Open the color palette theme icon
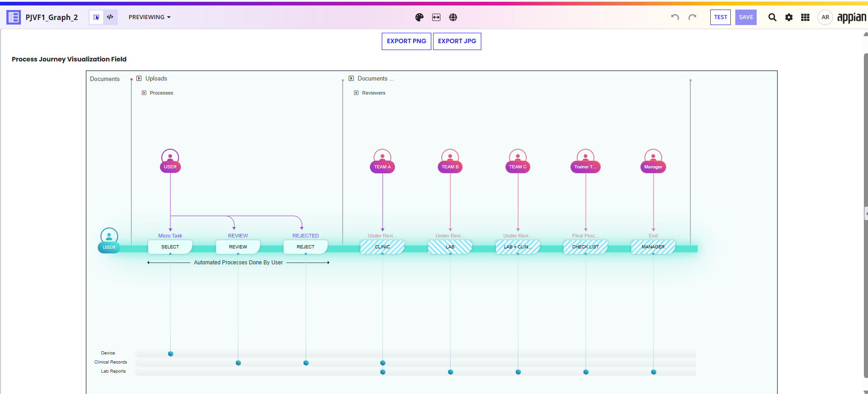 pyautogui.click(x=419, y=17)
